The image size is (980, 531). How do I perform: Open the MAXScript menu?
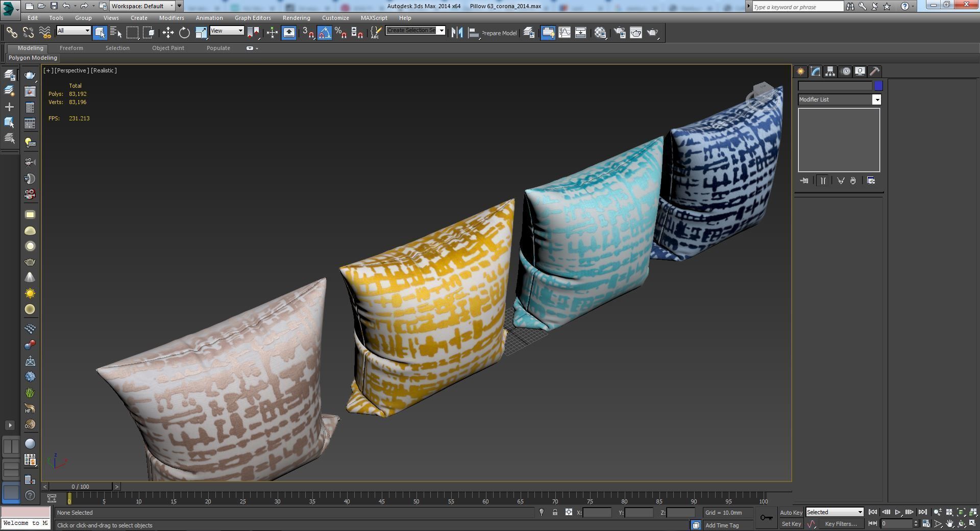pyautogui.click(x=374, y=18)
